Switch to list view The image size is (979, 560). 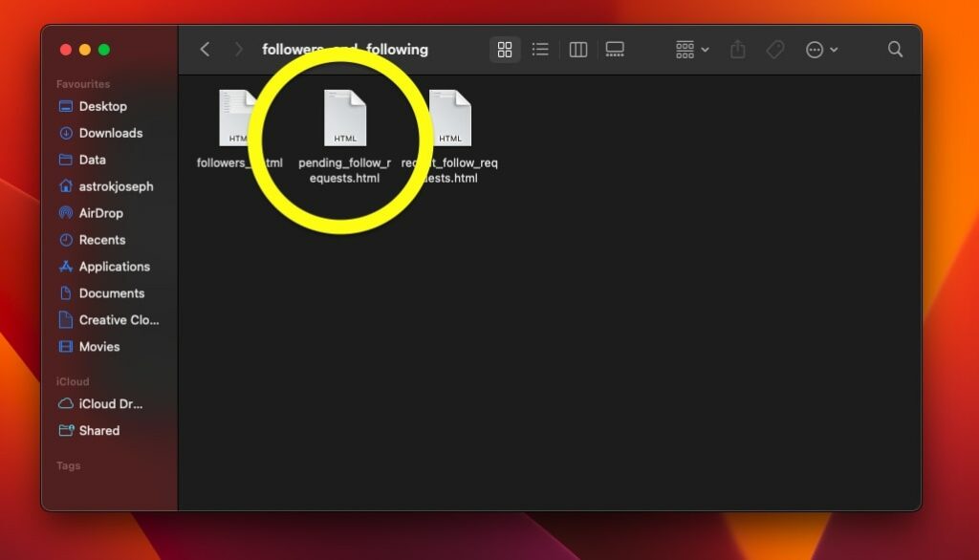coord(540,50)
